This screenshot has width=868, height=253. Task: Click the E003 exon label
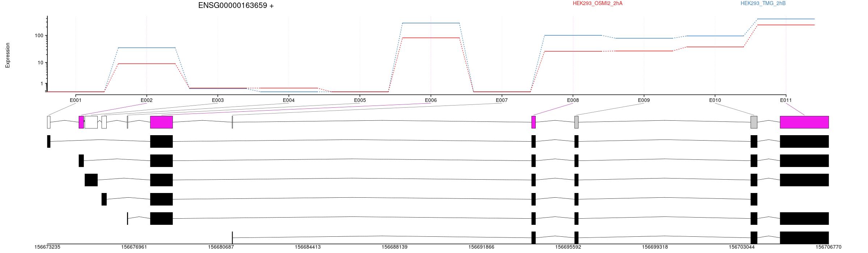tap(217, 100)
